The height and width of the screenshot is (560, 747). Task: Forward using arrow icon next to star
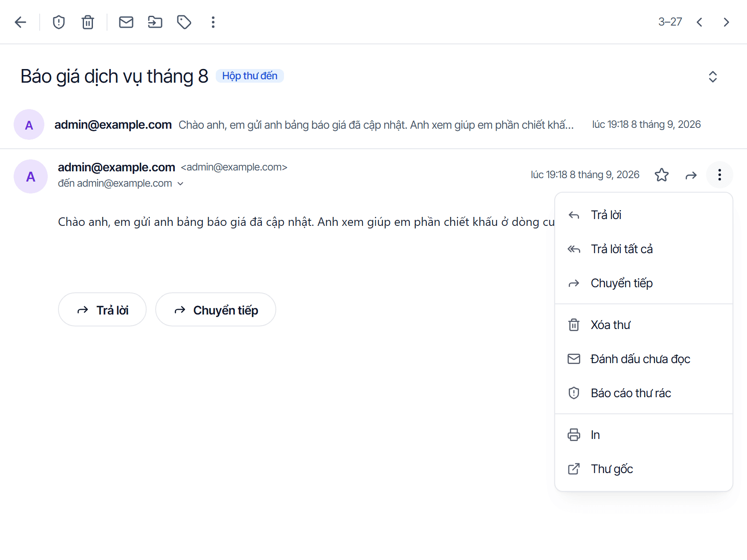tap(691, 175)
